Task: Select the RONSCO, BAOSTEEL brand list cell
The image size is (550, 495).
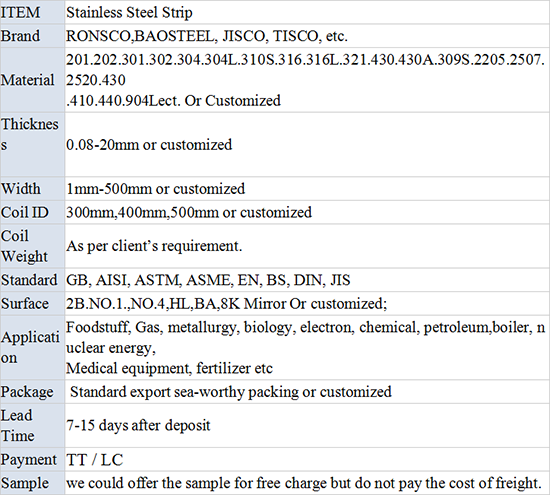Action: [x=307, y=36]
